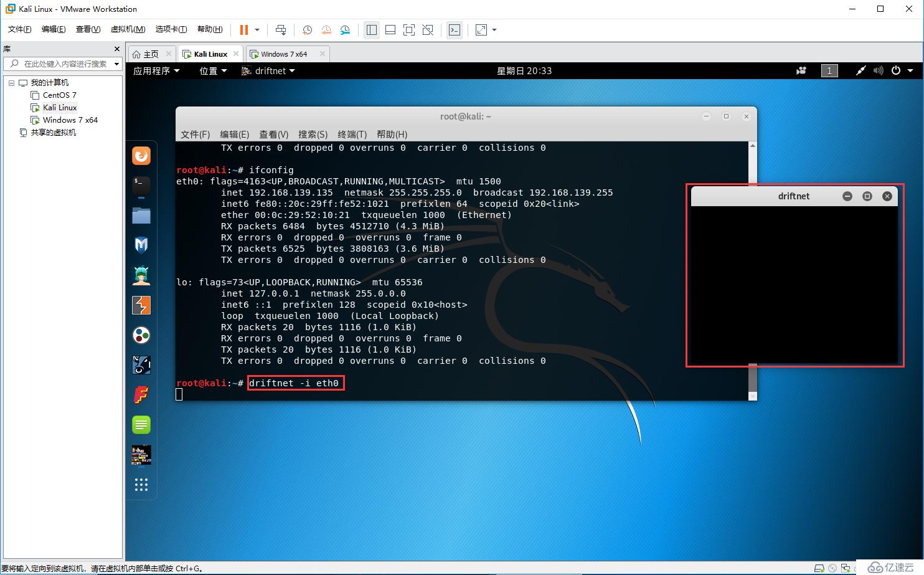
Task: Open the power options arrow next to pause
Action: 257,29
